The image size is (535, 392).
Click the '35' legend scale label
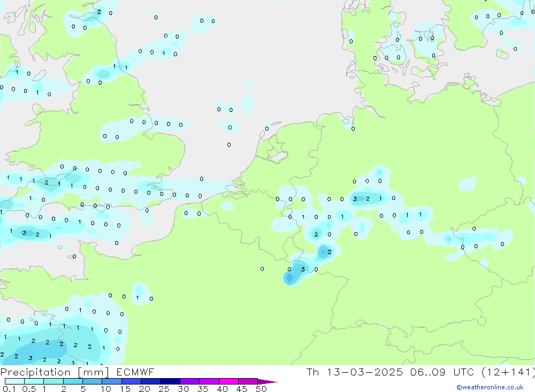(x=203, y=389)
